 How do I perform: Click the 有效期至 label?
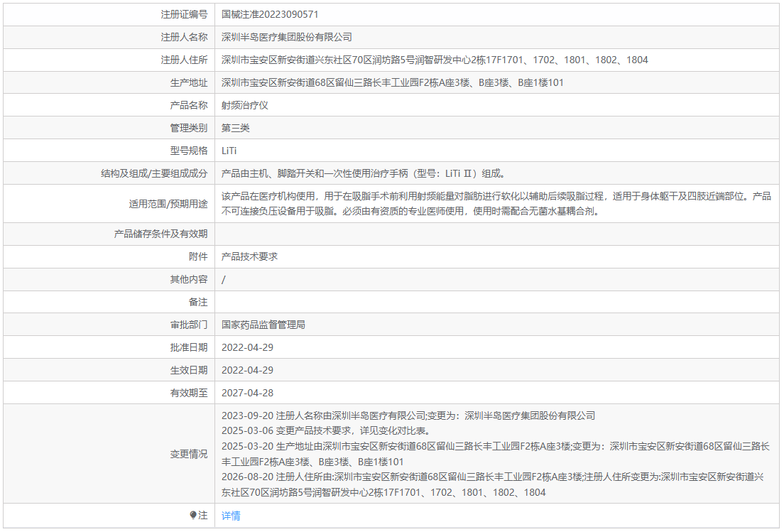[x=188, y=393]
